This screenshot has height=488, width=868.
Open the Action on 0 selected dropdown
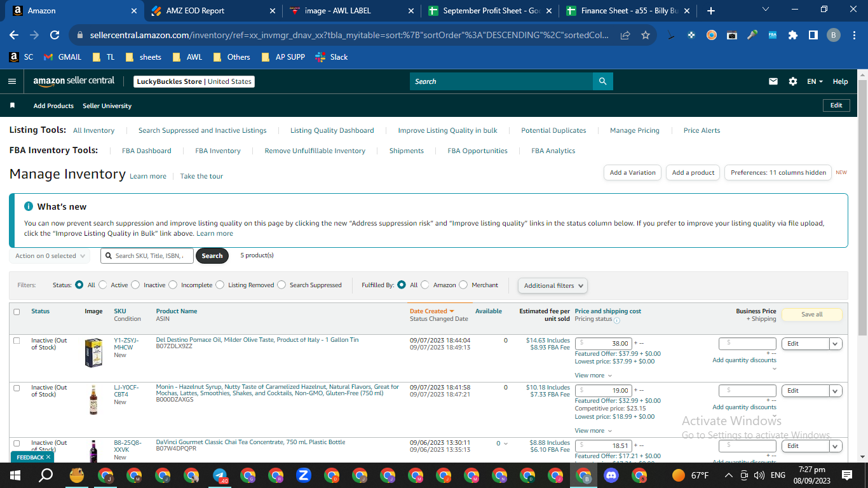[50, 256]
